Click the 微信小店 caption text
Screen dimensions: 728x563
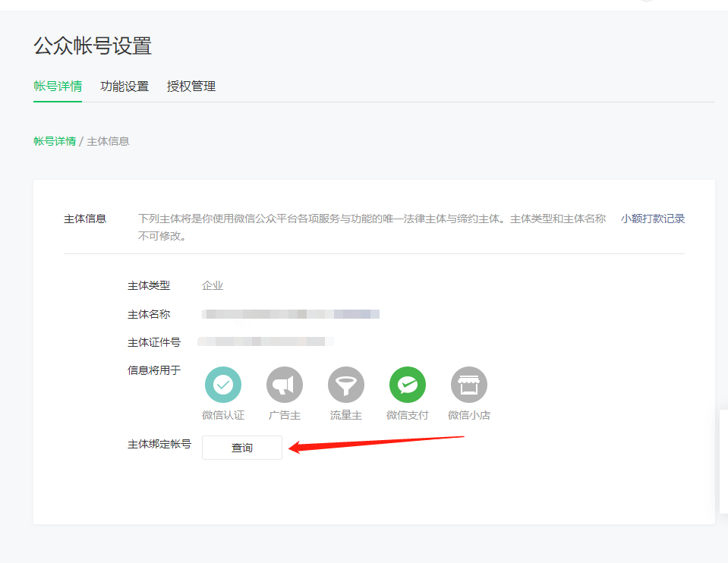click(x=469, y=415)
